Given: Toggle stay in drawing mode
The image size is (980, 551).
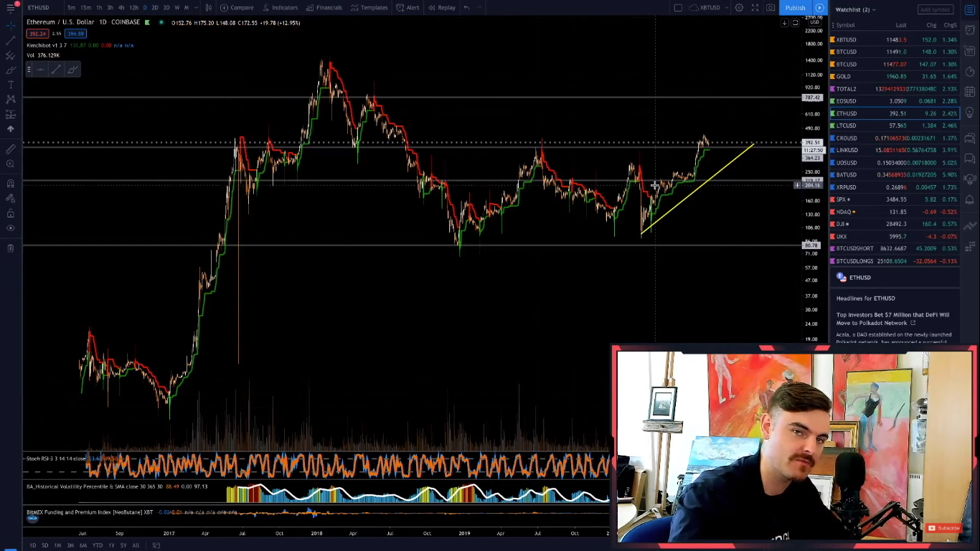Looking at the screenshot, I should [x=10, y=199].
